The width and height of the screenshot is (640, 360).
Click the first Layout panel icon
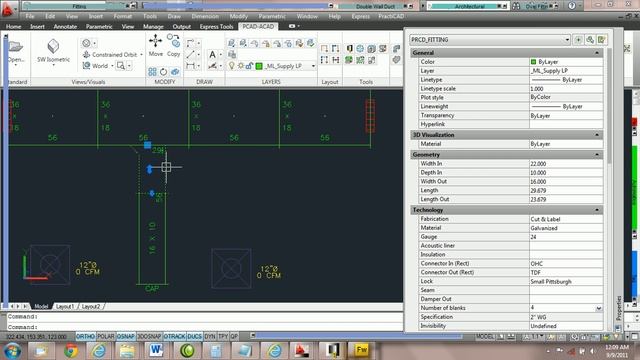[324, 49]
